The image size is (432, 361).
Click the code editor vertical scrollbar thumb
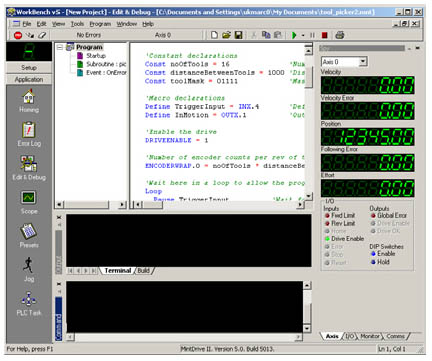tap(309, 77)
